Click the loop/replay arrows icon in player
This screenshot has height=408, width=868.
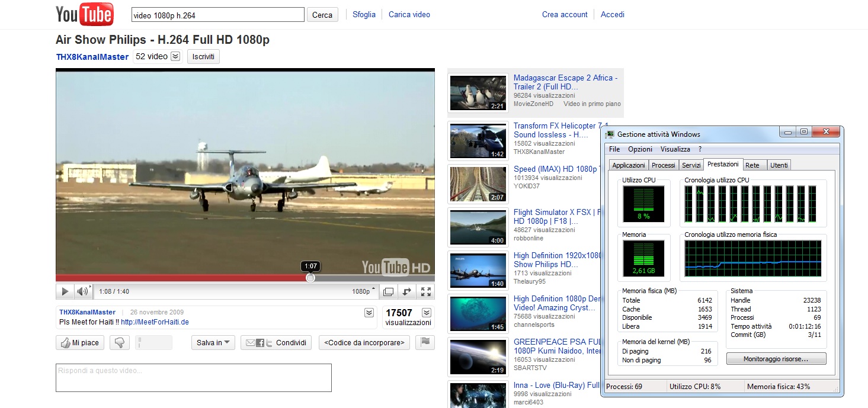coord(407,291)
